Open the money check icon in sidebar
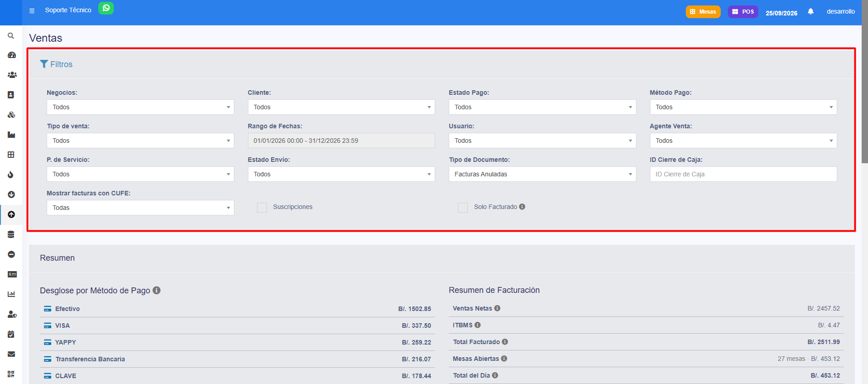Image resolution: width=868 pixels, height=384 pixels. (x=12, y=274)
